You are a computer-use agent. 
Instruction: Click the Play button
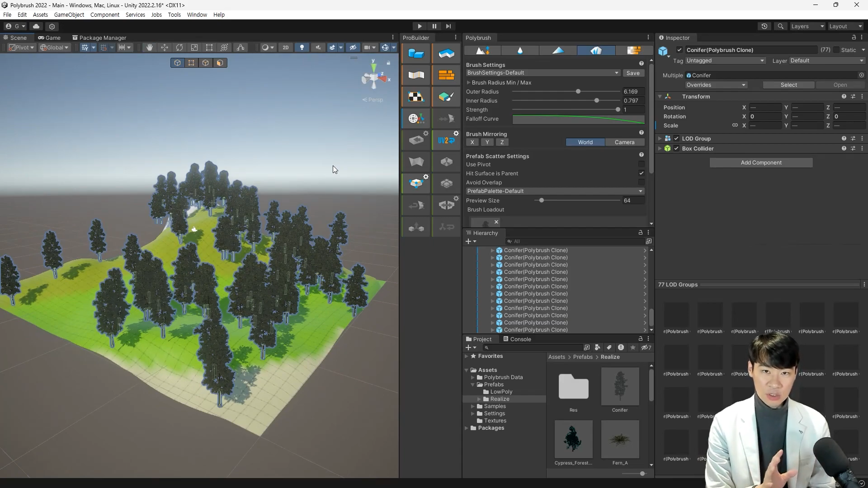(420, 26)
